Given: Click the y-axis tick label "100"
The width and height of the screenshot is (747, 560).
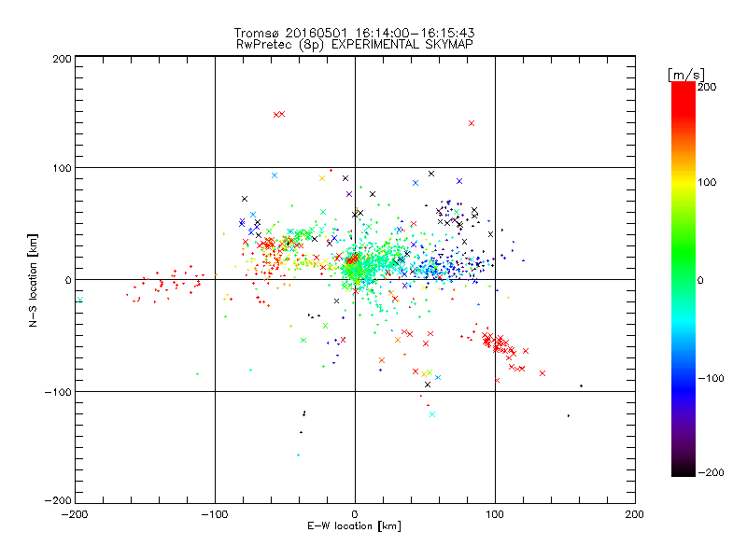Looking at the screenshot, I should [x=62, y=168].
